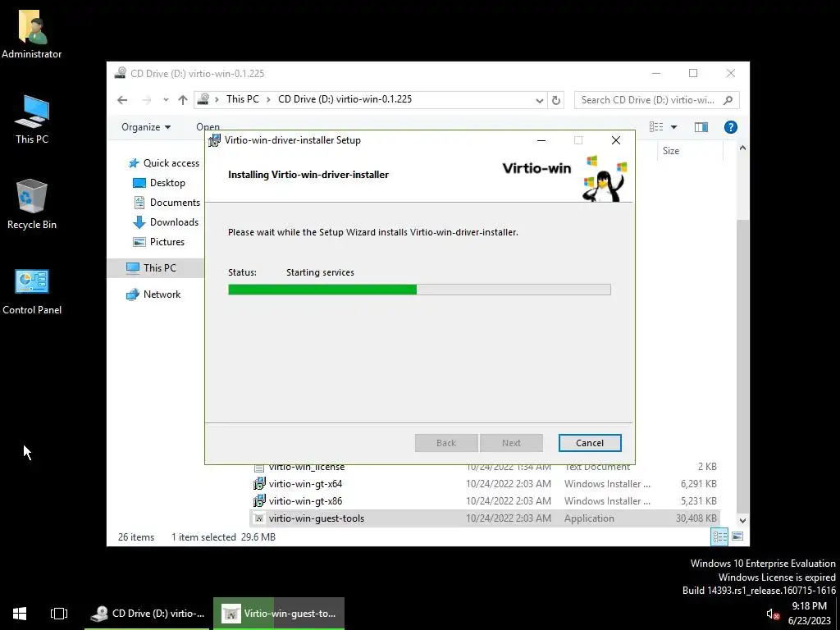Switch to large icons view in status bar
840x630 pixels.
pyautogui.click(x=737, y=536)
